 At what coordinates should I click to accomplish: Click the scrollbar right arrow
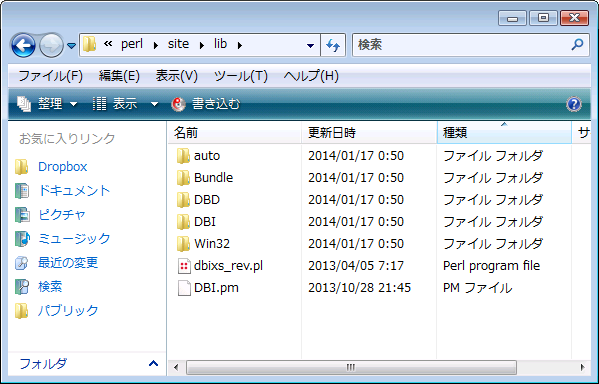pyautogui.click(x=582, y=368)
